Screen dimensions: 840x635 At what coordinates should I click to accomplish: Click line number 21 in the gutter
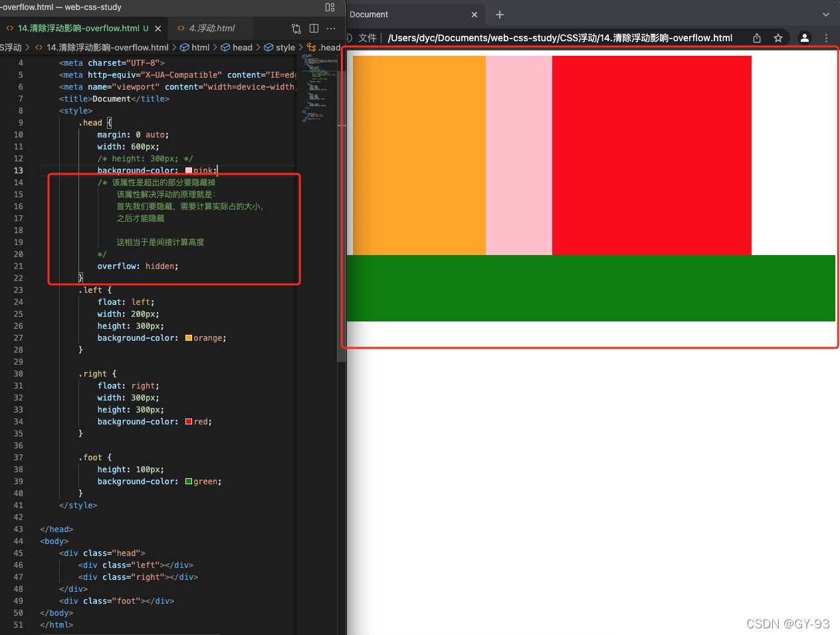tap(19, 266)
